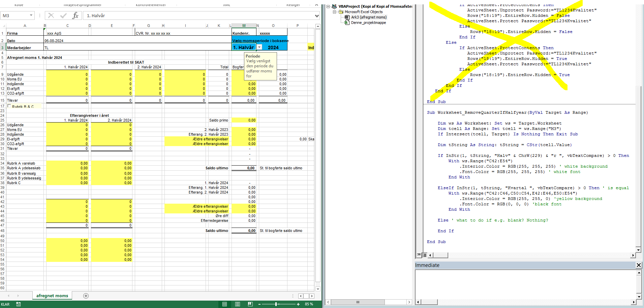644x308 pixels.
Task: Click Project Explorer scroll right arrow
Action: point(409,302)
